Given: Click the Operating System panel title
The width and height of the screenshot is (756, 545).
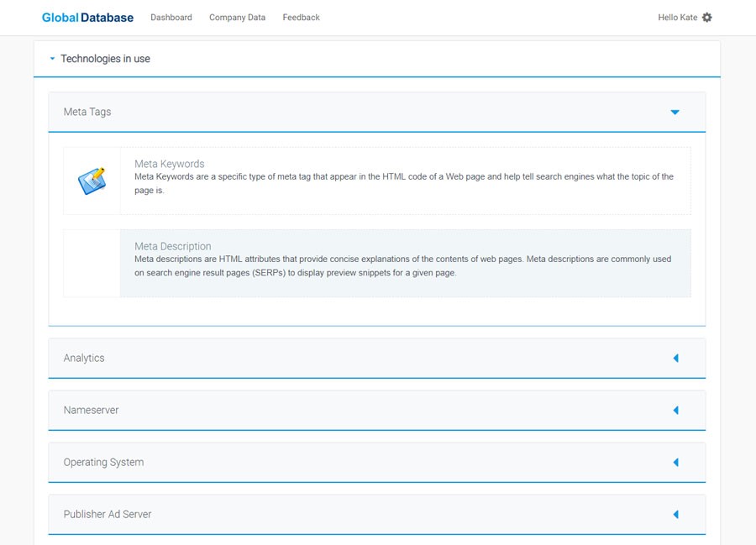Looking at the screenshot, I should pyautogui.click(x=103, y=462).
